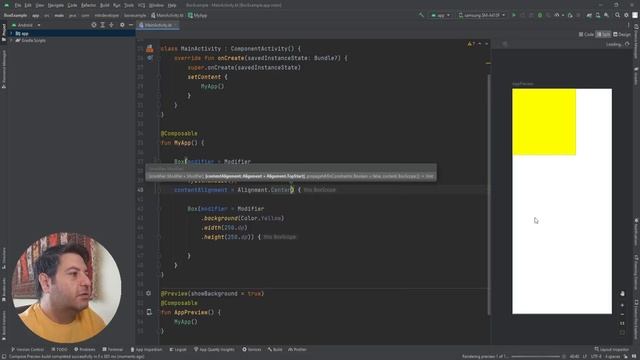Click the select opened file target icon
This screenshot has width=640, height=360.
[94, 25]
